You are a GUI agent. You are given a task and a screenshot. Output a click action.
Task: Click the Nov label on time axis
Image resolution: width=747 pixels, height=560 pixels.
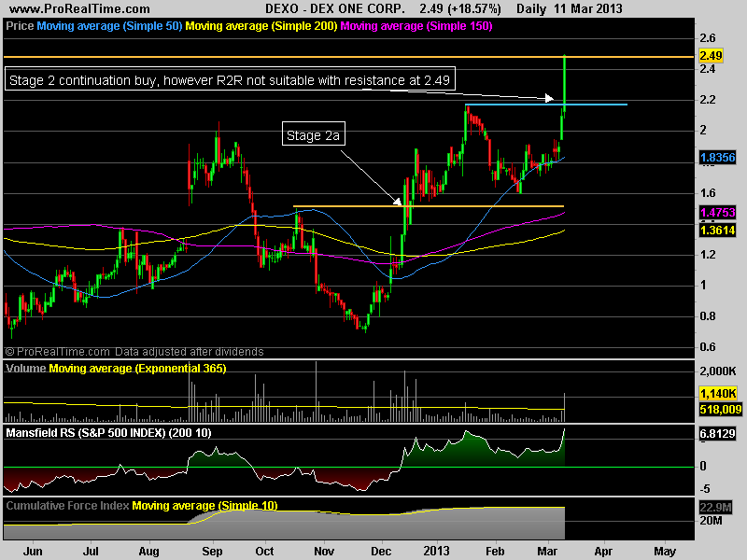click(324, 551)
